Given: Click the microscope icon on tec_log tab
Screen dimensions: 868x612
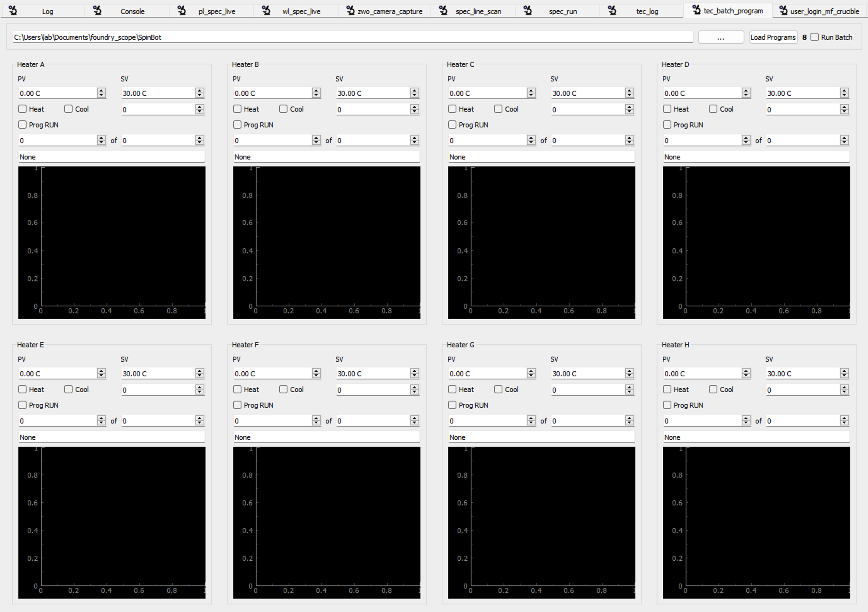Looking at the screenshot, I should tap(612, 11).
